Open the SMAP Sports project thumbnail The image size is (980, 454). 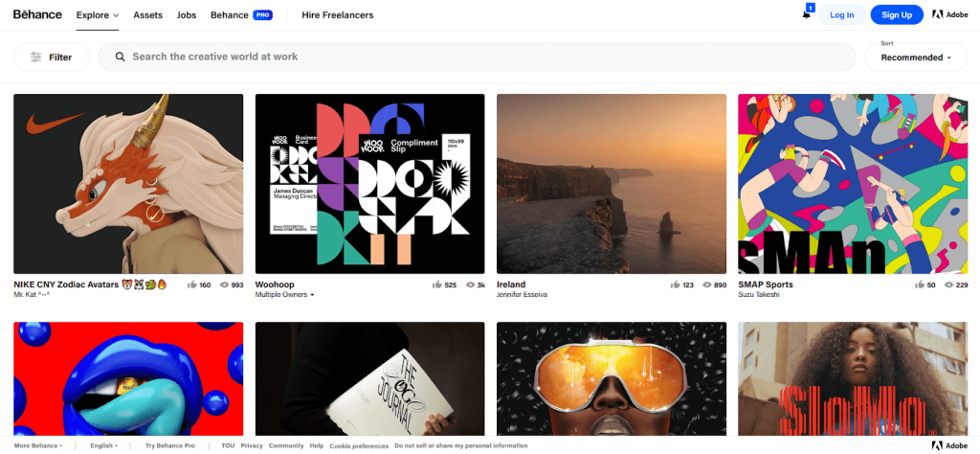point(853,184)
